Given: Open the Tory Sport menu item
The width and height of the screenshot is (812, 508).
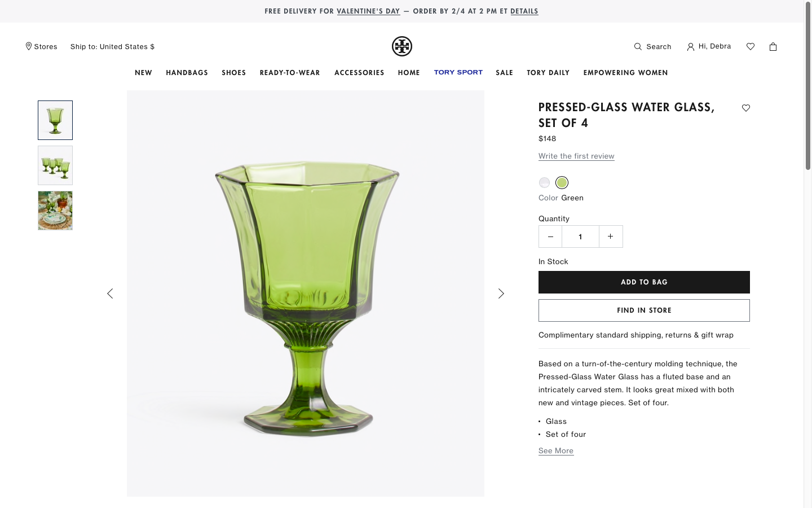Looking at the screenshot, I should [458, 73].
